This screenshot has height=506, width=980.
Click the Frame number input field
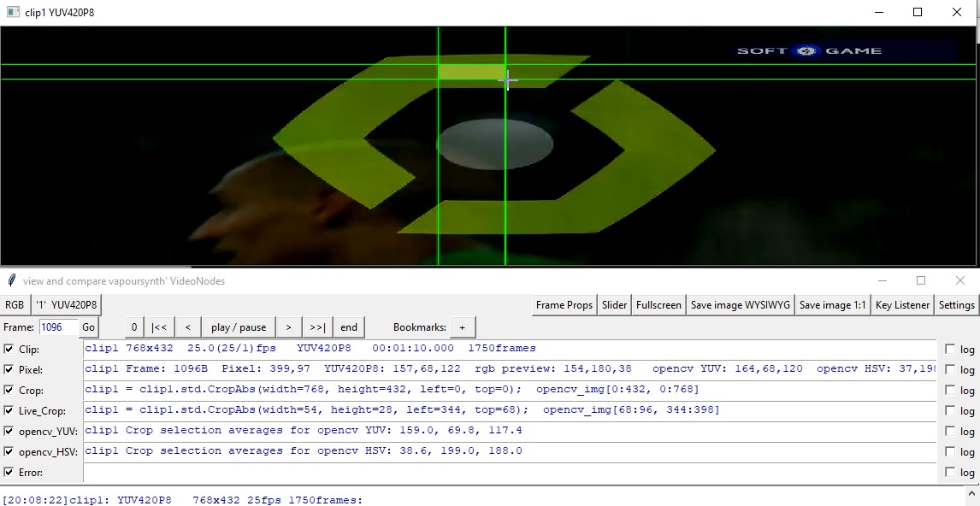coord(59,327)
